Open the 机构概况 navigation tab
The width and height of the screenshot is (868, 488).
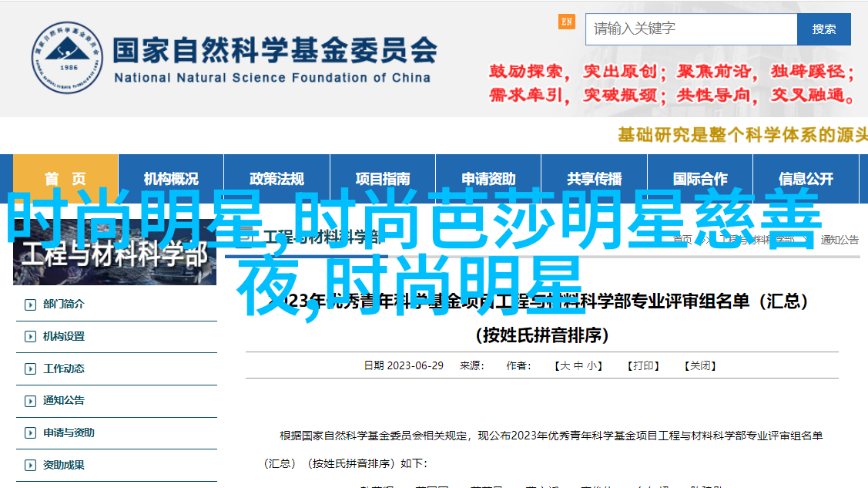coord(171,178)
